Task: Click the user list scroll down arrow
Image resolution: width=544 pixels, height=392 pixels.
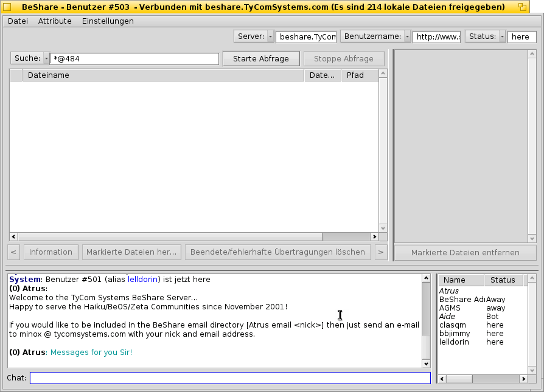Action: pyautogui.click(x=532, y=371)
